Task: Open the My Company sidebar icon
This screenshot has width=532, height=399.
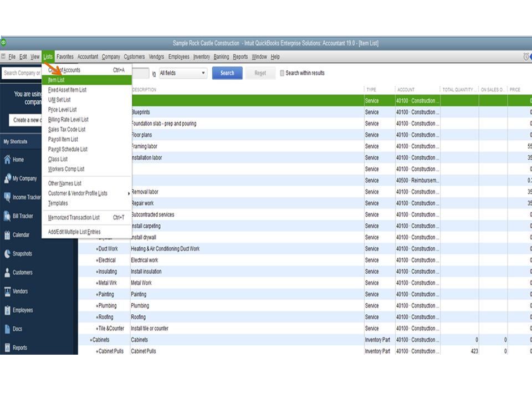Action: point(7,178)
